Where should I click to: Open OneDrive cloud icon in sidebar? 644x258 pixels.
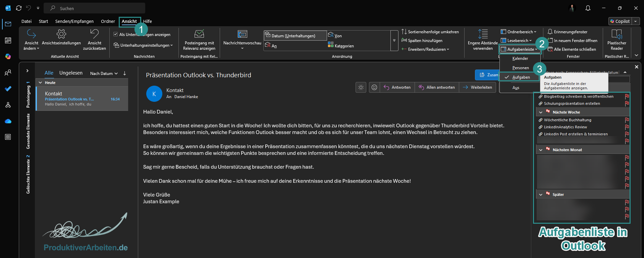click(x=8, y=121)
